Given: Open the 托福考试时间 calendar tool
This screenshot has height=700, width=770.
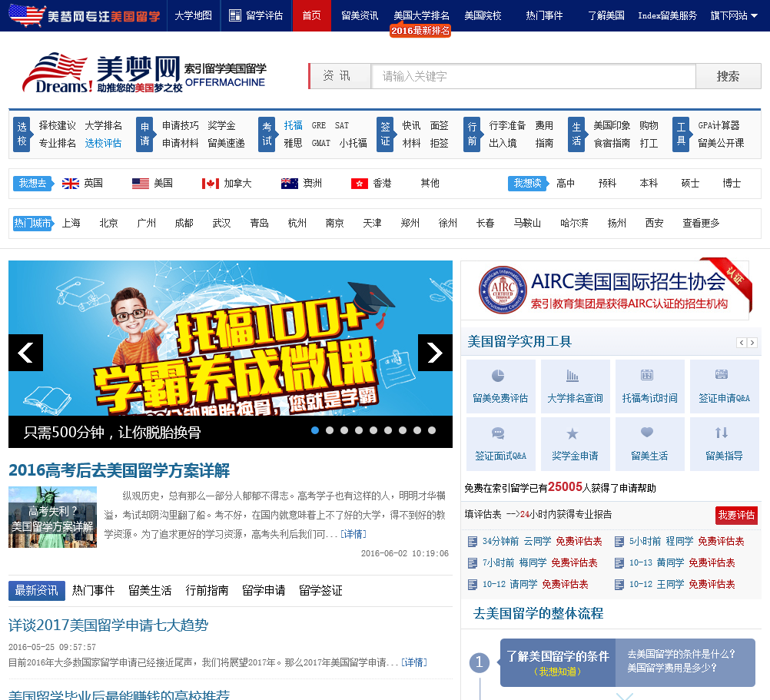Looking at the screenshot, I should point(649,386).
